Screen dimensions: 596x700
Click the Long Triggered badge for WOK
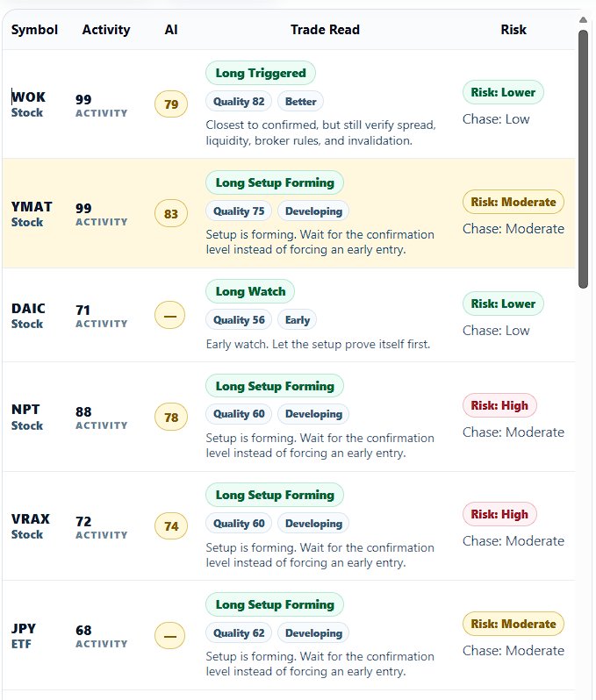coord(261,73)
